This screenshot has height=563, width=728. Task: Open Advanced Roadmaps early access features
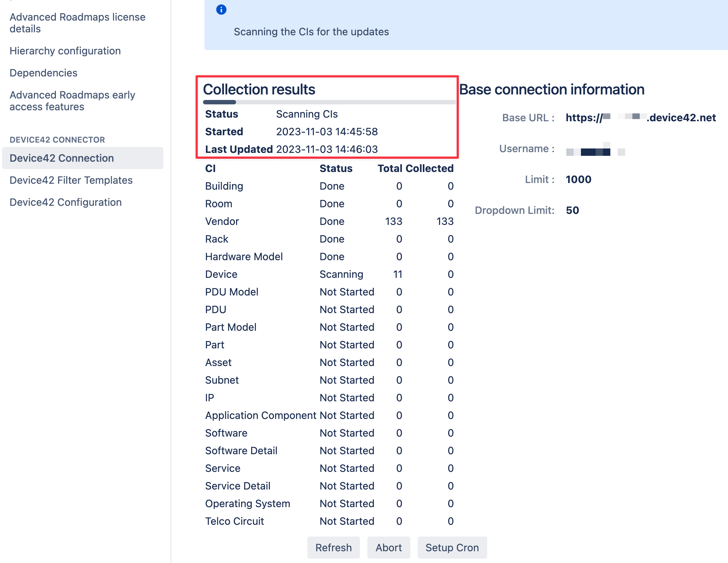pyautogui.click(x=72, y=100)
